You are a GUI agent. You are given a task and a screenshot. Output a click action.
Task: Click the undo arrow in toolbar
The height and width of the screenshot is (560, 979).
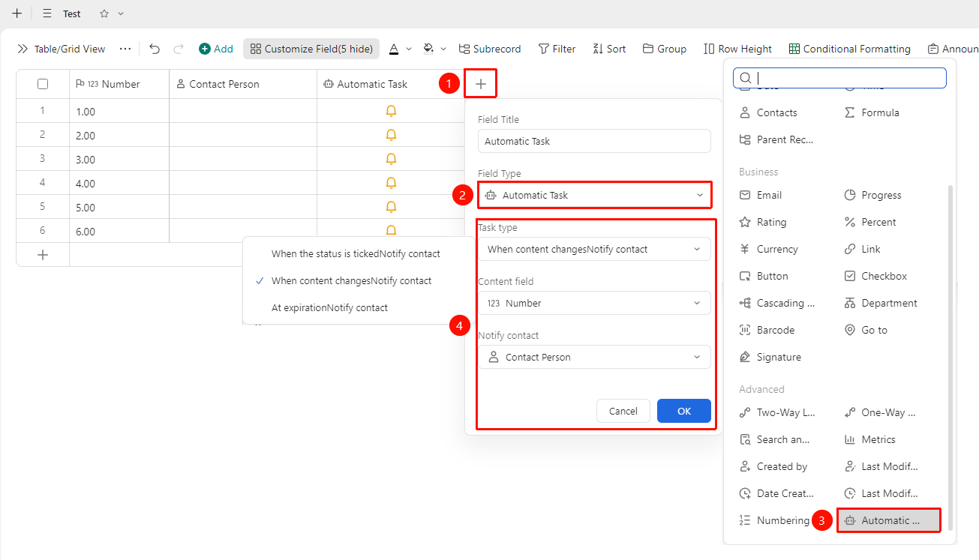(x=155, y=49)
